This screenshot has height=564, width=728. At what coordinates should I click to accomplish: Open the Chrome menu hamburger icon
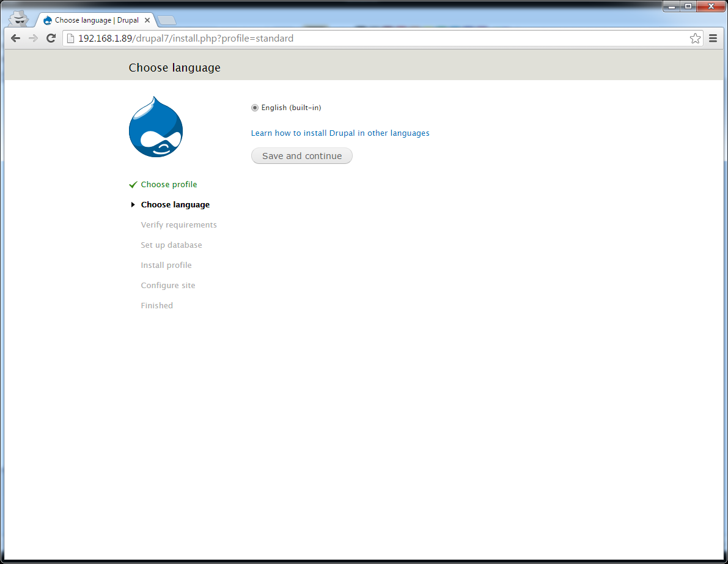[713, 39]
